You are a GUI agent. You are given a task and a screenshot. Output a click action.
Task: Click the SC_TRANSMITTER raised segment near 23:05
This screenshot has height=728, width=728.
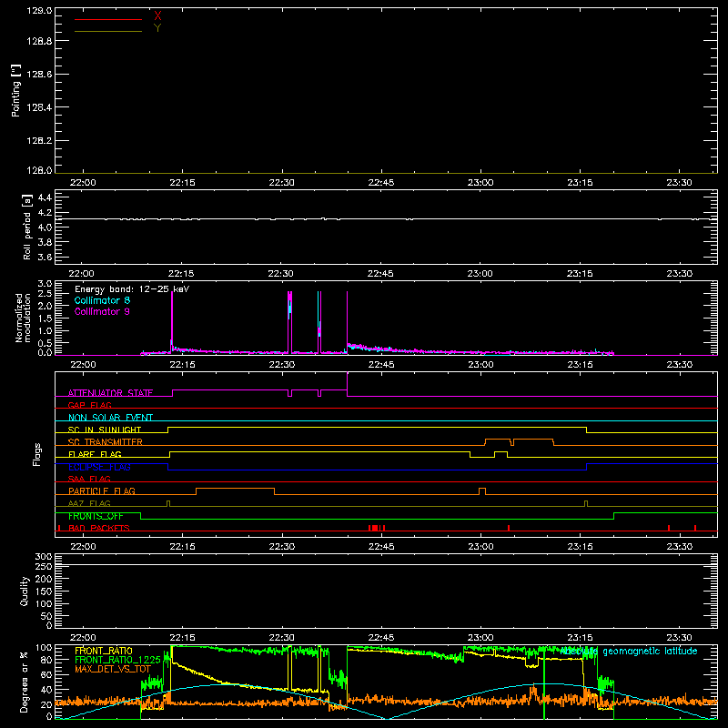click(x=519, y=440)
